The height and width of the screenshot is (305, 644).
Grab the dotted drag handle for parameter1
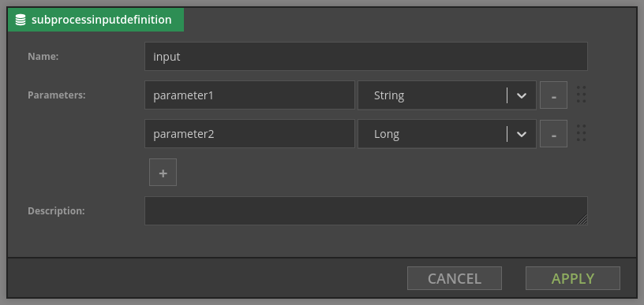(x=581, y=95)
